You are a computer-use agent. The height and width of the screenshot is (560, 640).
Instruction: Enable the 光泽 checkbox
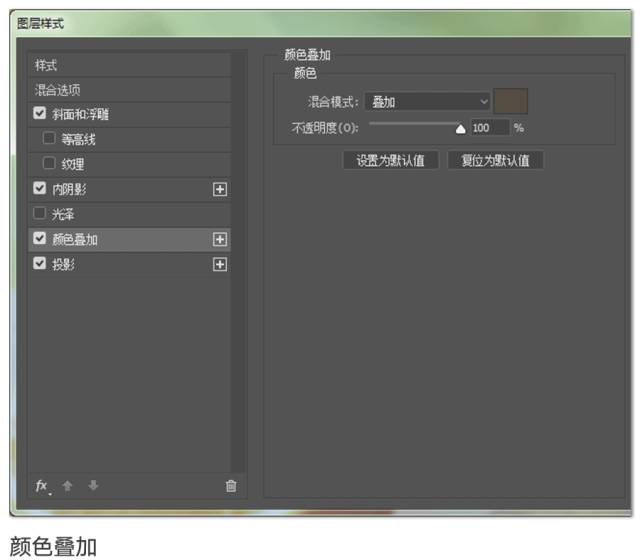(x=39, y=213)
